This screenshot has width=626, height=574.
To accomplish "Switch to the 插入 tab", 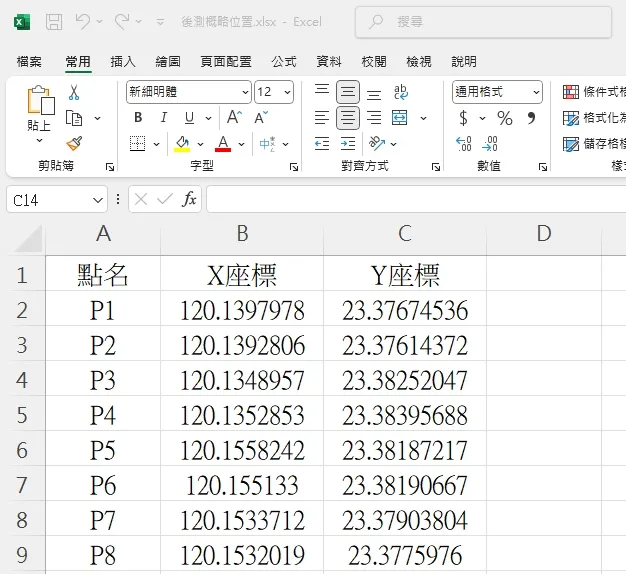I will pyautogui.click(x=123, y=61).
